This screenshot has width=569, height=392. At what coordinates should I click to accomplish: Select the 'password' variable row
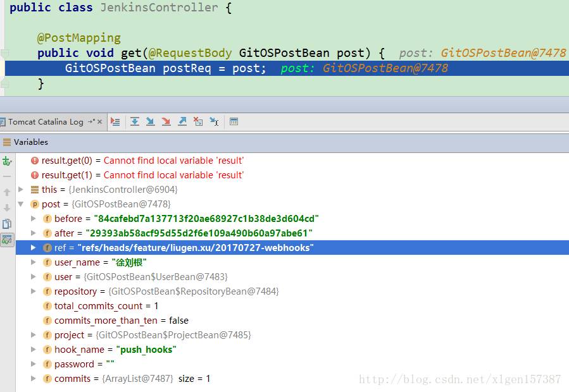pos(292,364)
